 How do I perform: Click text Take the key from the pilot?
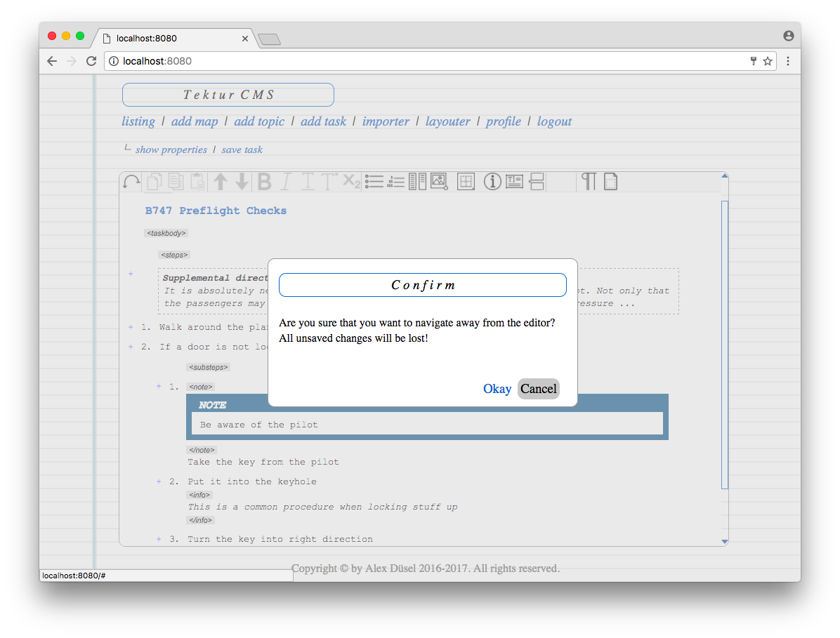point(263,462)
